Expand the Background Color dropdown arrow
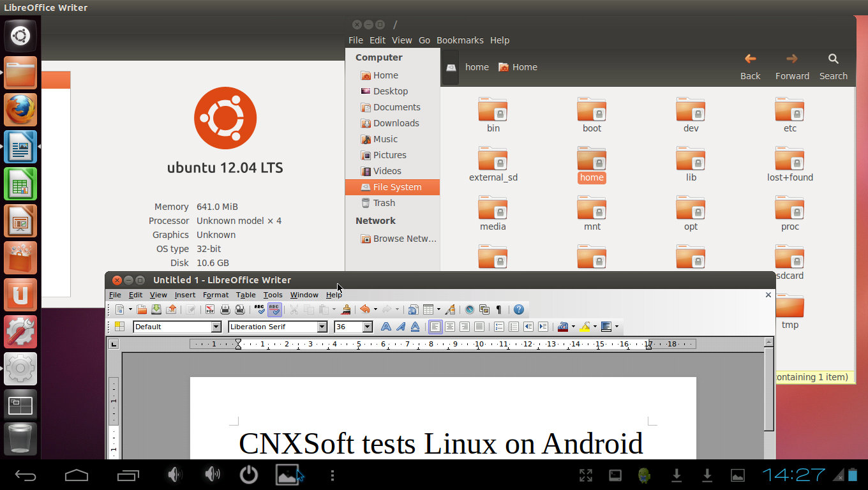Viewport: 868px width, 490px height. [x=617, y=327]
